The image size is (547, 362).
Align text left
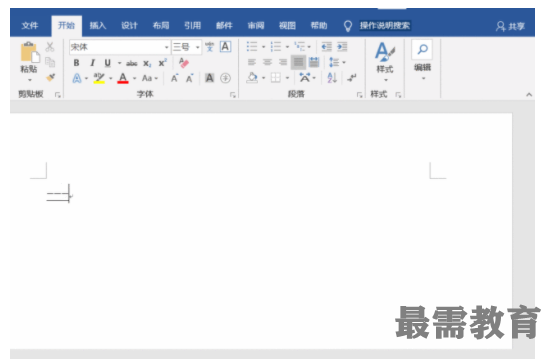[252, 62]
